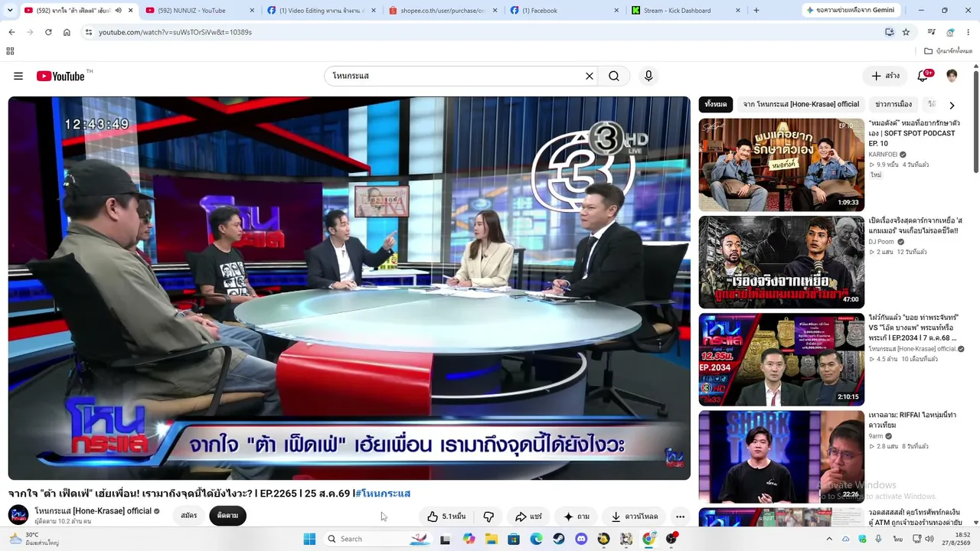This screenshot has width=980, height=551.
Task: Open the account avatar menu
Action: (x=952, y=76)
